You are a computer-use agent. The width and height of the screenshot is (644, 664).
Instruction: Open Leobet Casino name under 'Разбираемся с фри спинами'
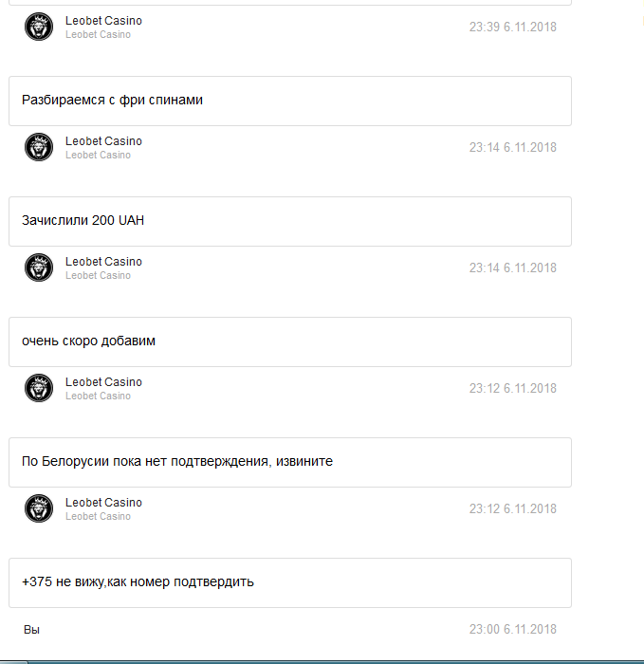coord(103,141)
